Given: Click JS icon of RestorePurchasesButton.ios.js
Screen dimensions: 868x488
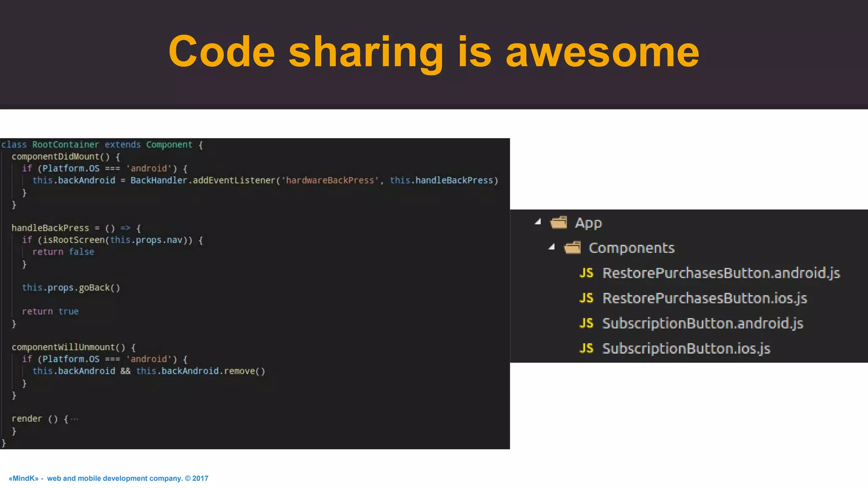Looking at the screenshot, I should tap(586, 298).
